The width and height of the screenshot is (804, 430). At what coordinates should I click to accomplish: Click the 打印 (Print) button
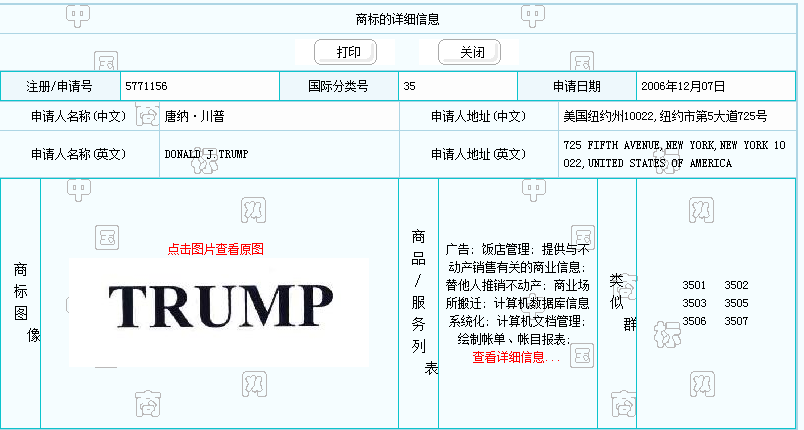[345, 52]
